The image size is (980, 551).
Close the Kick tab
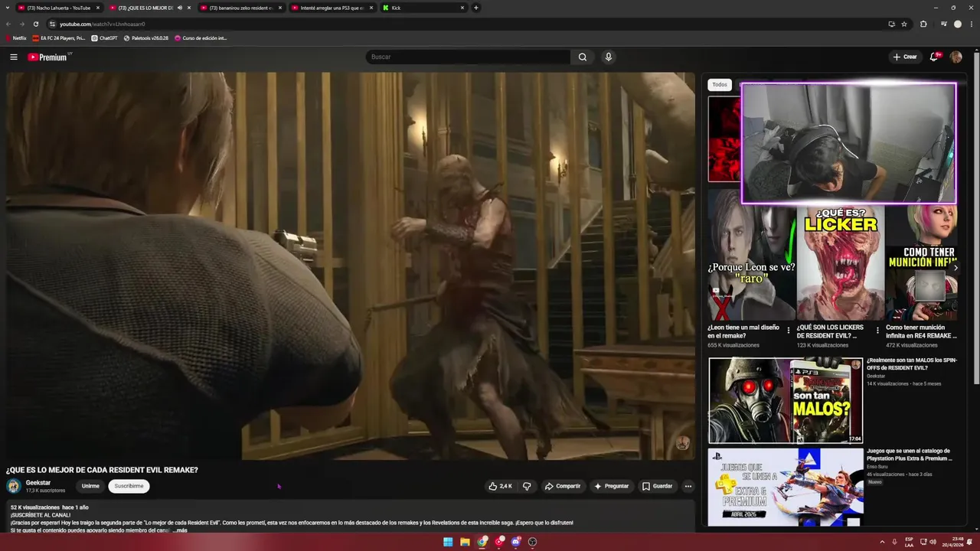(x=462, y=8)
